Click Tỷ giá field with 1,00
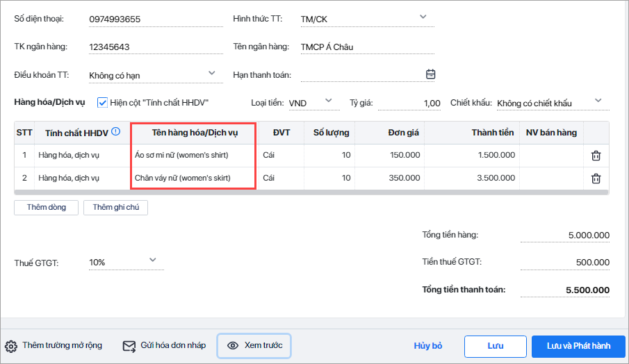The height and width of the screenshot is (364, 629). click(409, 103)
